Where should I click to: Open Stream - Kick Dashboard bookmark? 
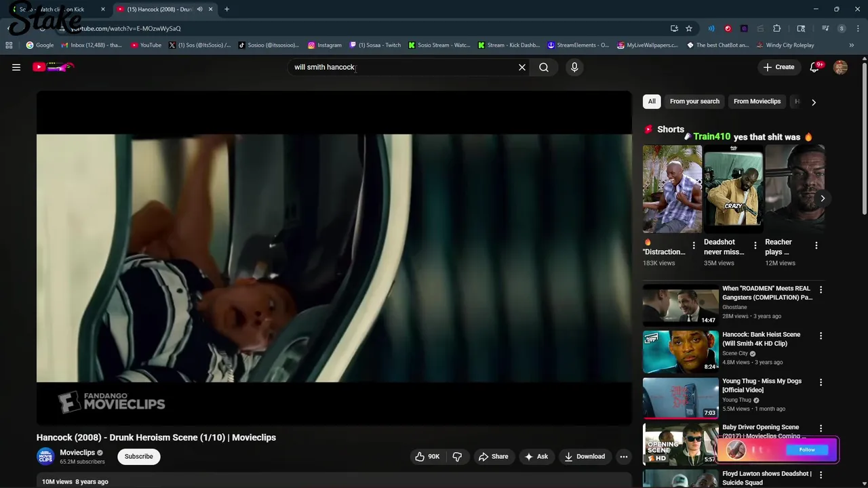click(x=509, y=45)
